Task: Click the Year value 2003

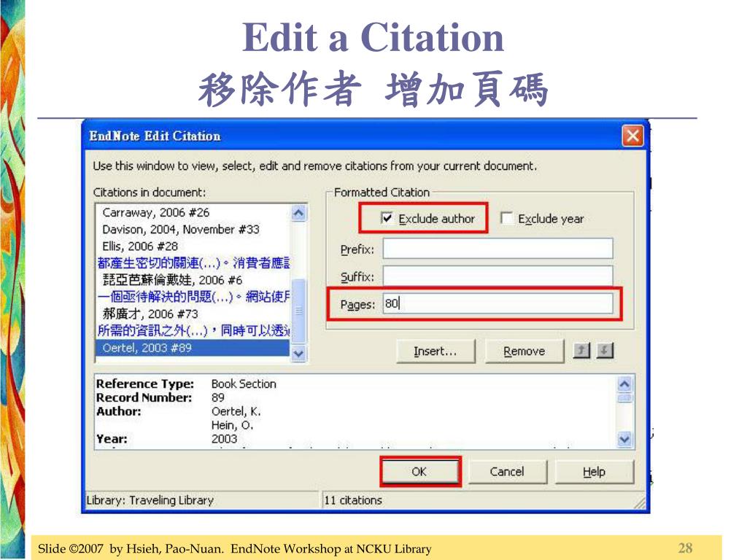Action: click(224, 438)
